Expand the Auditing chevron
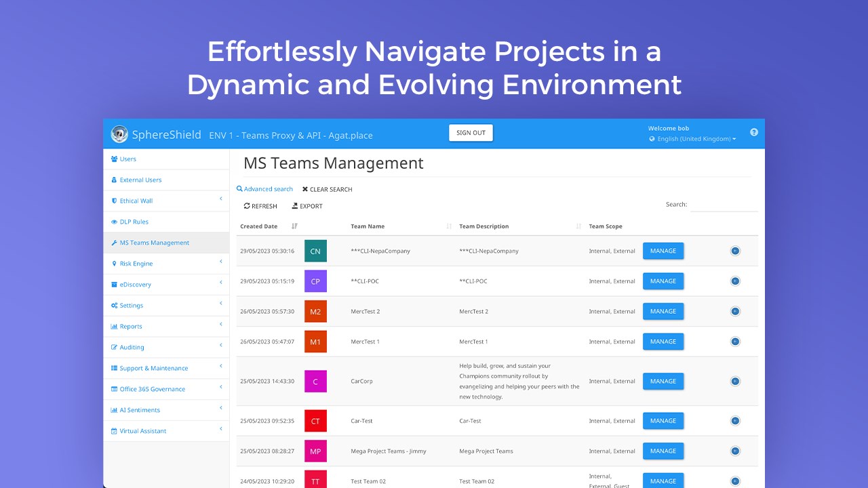Viewport: 868px width, 488px height. pos(221,345)
